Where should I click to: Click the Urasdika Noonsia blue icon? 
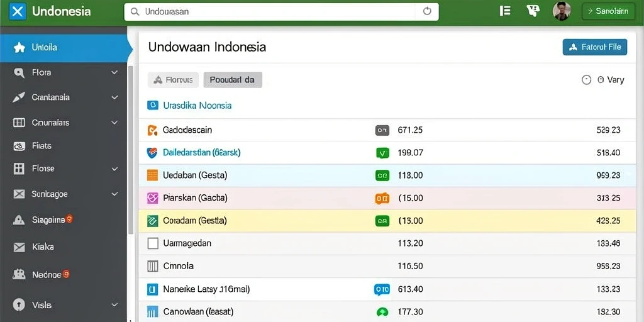click(x=152, y=106)
